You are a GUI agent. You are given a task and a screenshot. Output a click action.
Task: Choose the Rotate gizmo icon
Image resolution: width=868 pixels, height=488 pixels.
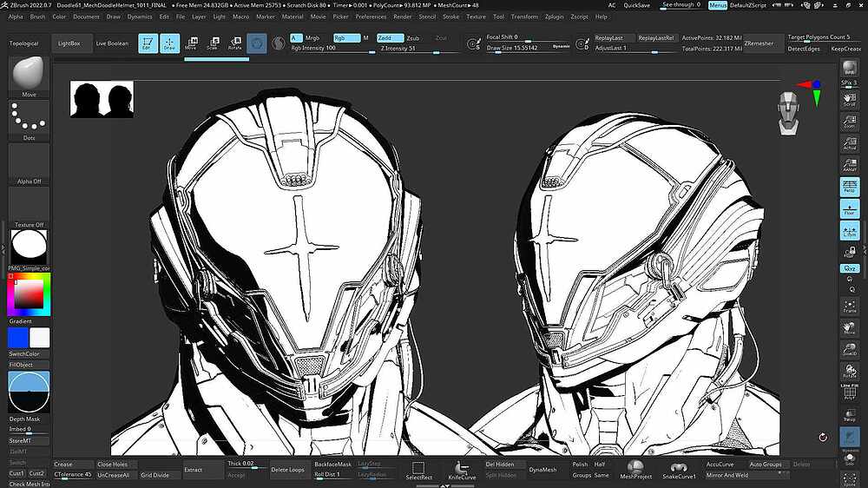tap(234, 43)
